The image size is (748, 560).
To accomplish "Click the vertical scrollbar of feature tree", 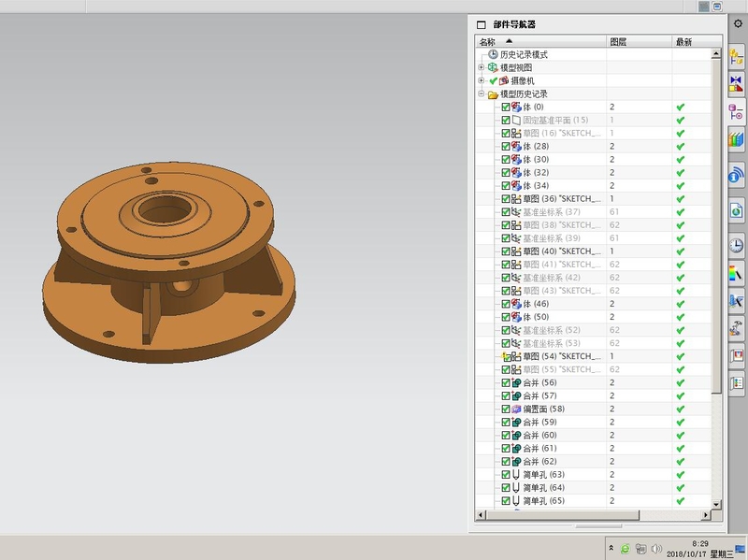I will [x=716, y=226].
